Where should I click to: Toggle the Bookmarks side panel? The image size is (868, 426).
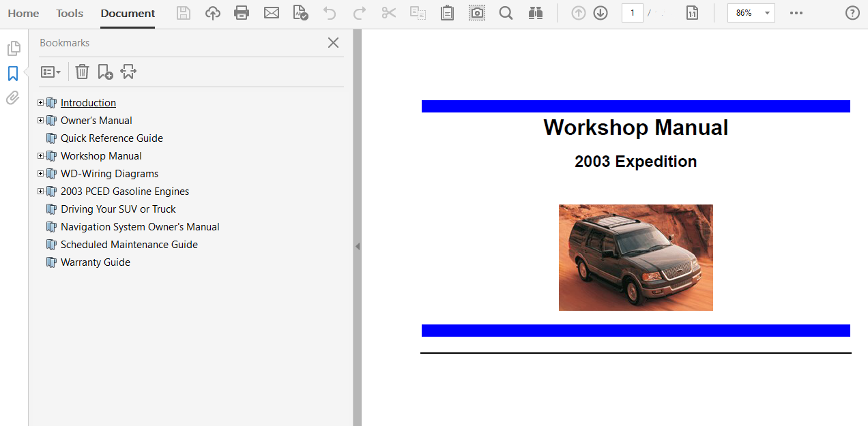click(x=13, y=74)
